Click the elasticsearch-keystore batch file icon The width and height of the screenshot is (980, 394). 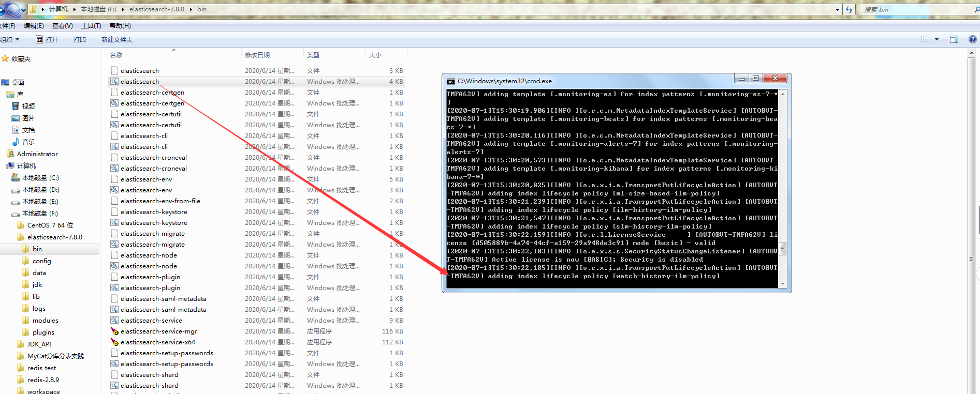click(114, 223)
